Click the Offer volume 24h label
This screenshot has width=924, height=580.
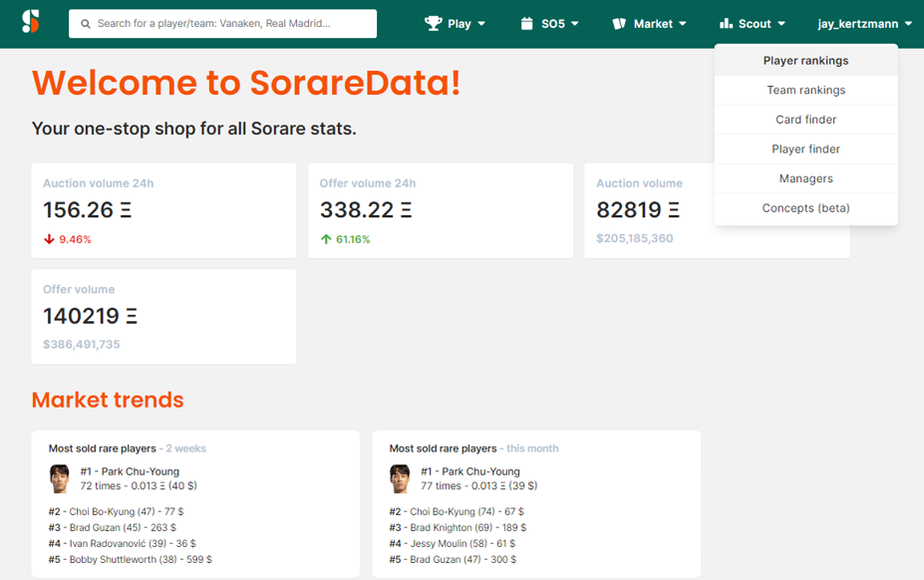(x=368, y=183)
